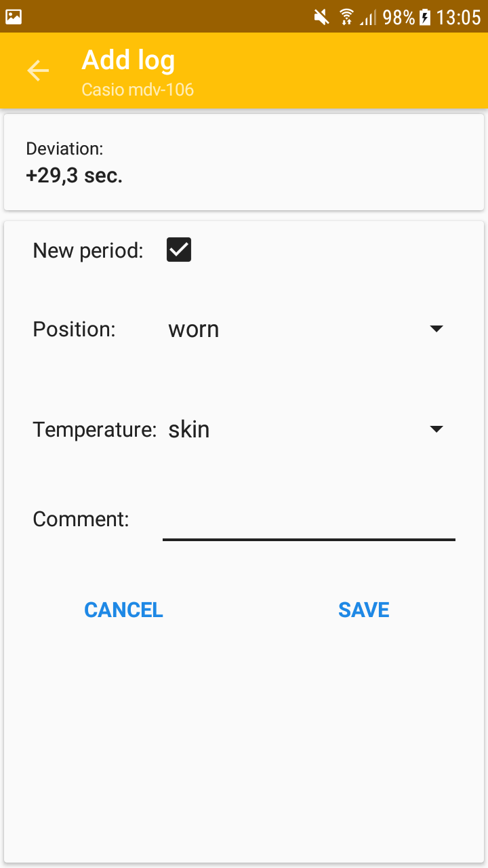Screen dimensions: 488x868
Task: Tap the charging battery icon
Action: 425,17
